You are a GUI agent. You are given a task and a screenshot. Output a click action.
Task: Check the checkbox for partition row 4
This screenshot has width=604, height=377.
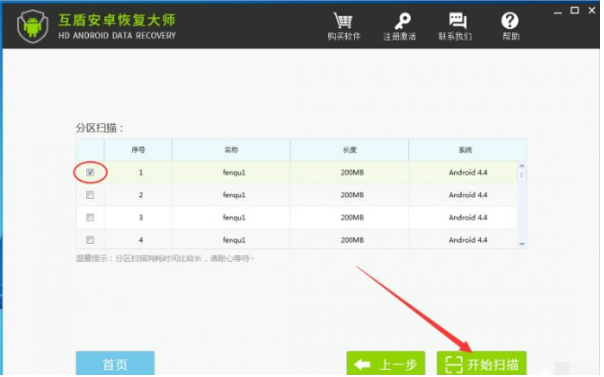(90, 240)
